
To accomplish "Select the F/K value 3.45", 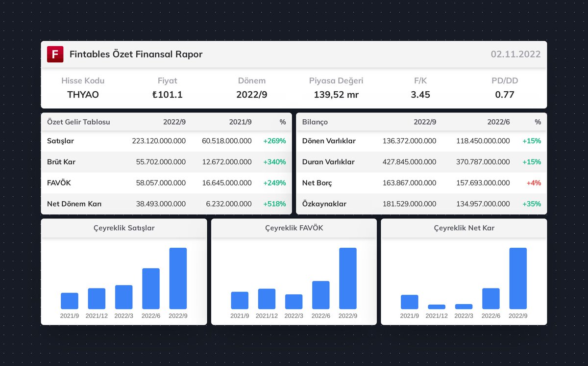I will point(420,94).
